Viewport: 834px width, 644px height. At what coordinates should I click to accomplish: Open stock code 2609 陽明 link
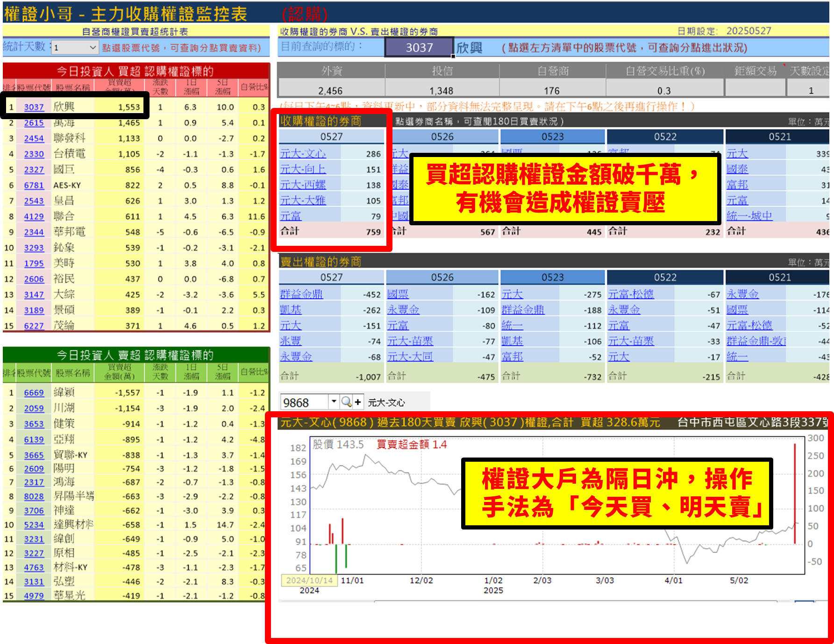pyautogui.click(x=34, y=468)
